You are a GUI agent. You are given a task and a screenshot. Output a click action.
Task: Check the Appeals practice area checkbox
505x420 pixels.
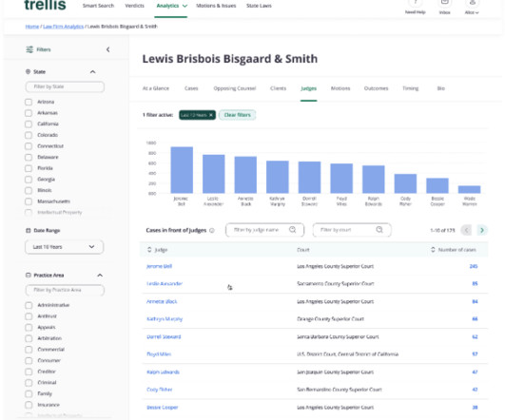tap(29, 327)
